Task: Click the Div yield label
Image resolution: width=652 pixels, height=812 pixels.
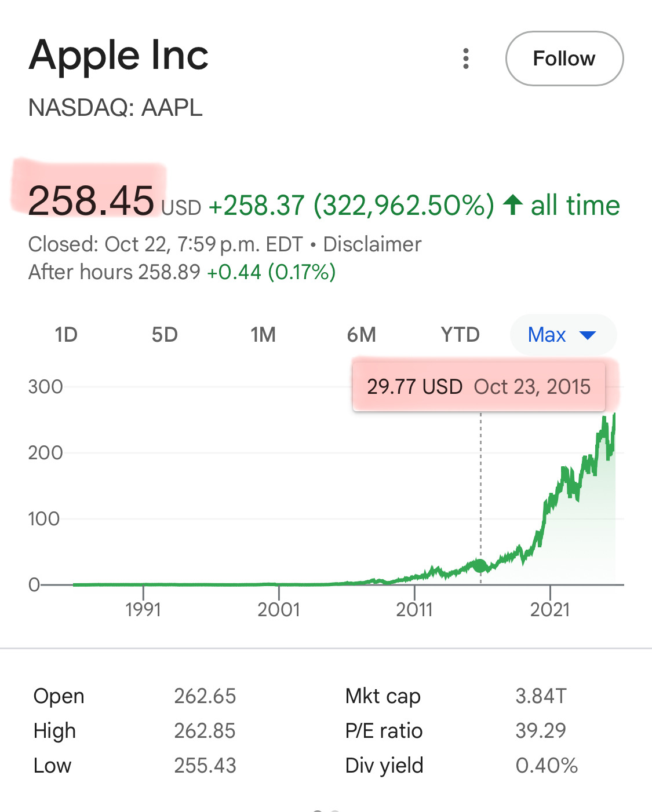Action: point(384,766)
